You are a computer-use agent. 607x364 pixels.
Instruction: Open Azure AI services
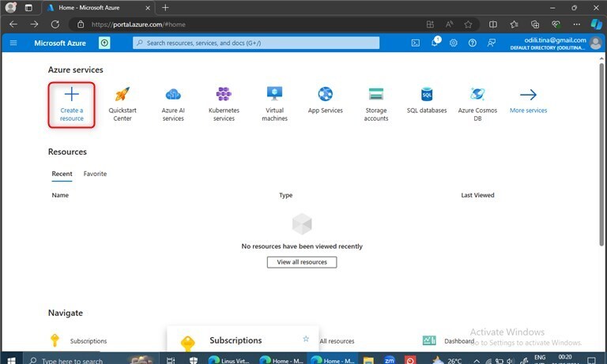point(173,104)
